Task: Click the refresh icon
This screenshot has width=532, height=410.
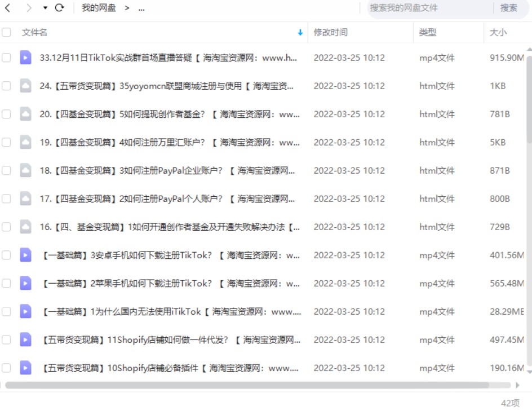Action: coord(60,7)
